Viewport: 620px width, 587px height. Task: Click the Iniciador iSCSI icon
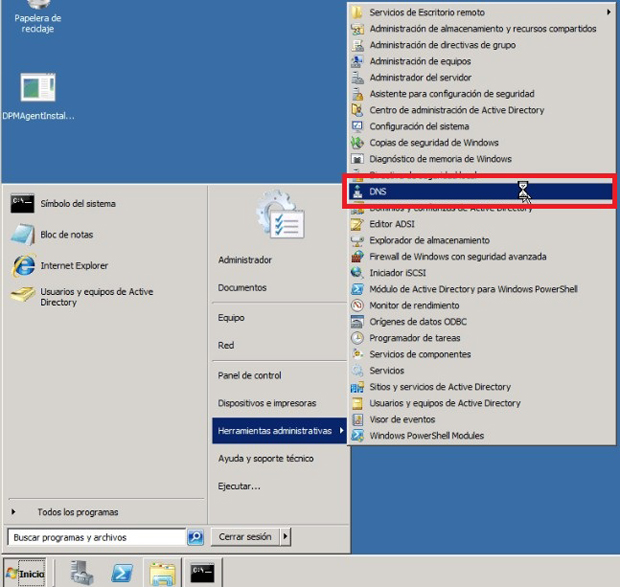357,273
